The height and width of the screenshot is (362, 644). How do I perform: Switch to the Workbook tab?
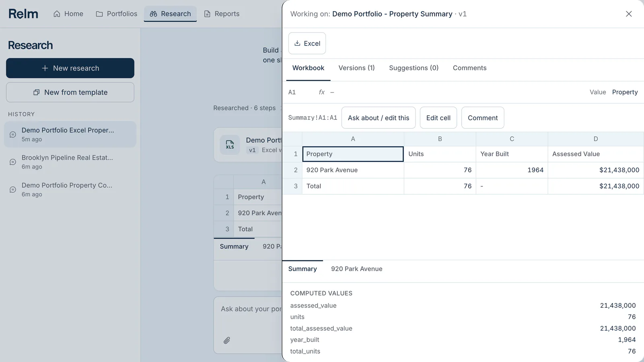point(308,68)
